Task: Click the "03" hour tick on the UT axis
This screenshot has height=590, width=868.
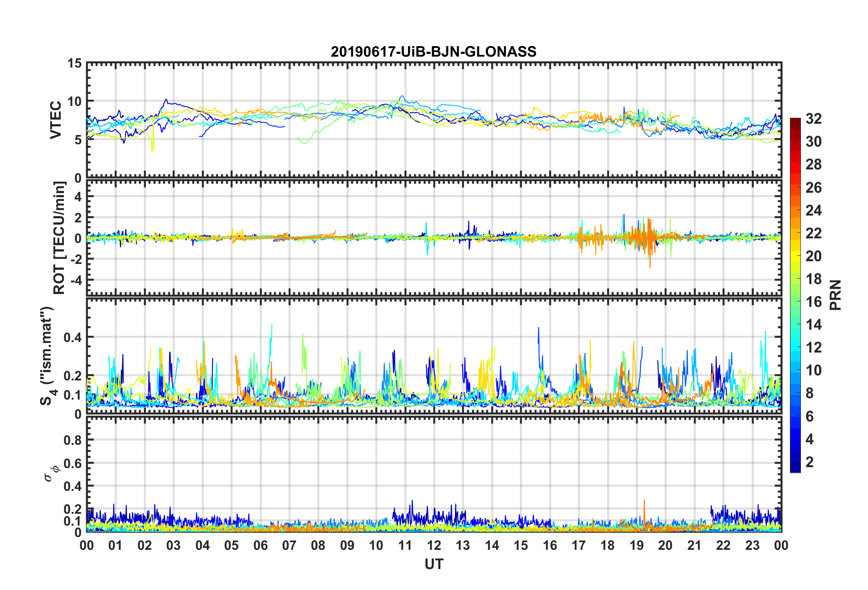Action: tap(173, 545)
